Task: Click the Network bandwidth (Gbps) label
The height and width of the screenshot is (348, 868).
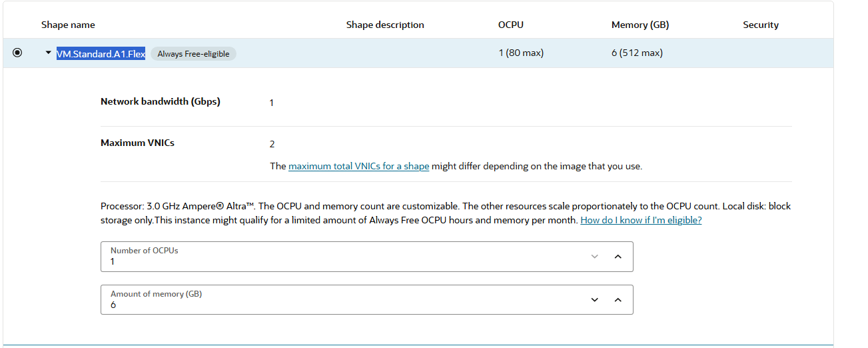Action: coord(161,101)
